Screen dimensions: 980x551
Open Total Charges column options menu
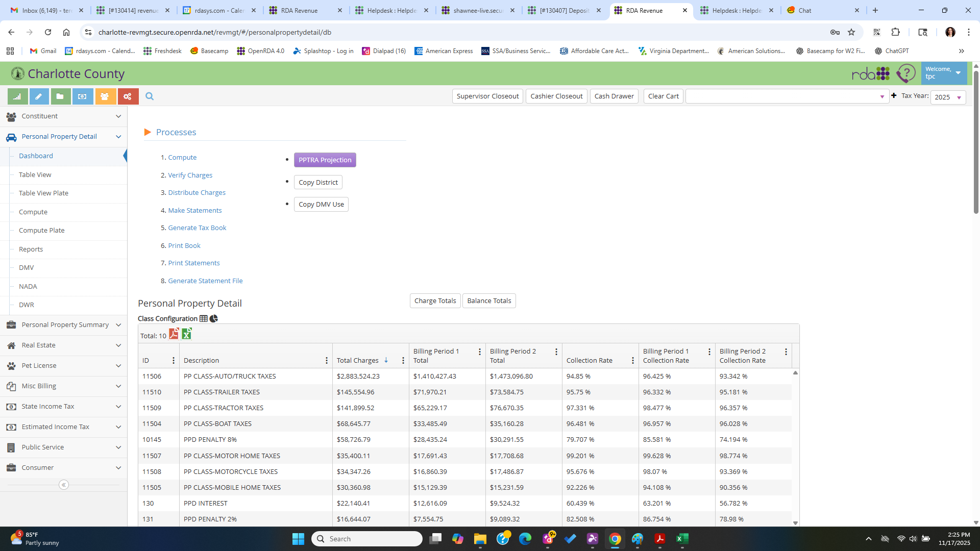[x=403, y=361]
